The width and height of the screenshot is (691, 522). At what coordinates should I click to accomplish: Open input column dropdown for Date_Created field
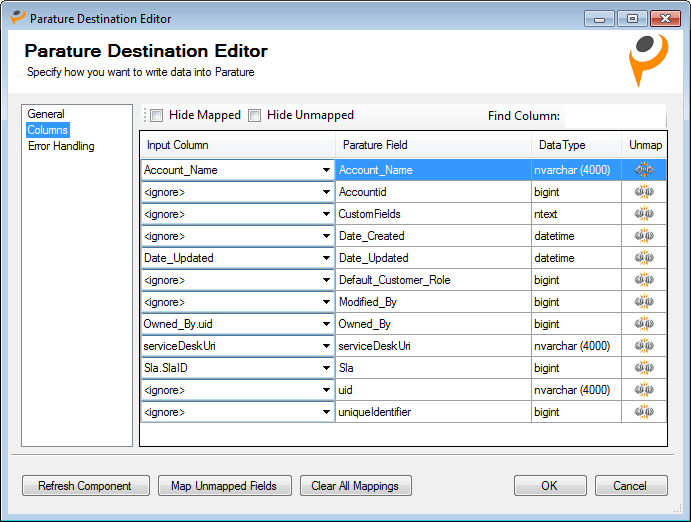[326, 236]
